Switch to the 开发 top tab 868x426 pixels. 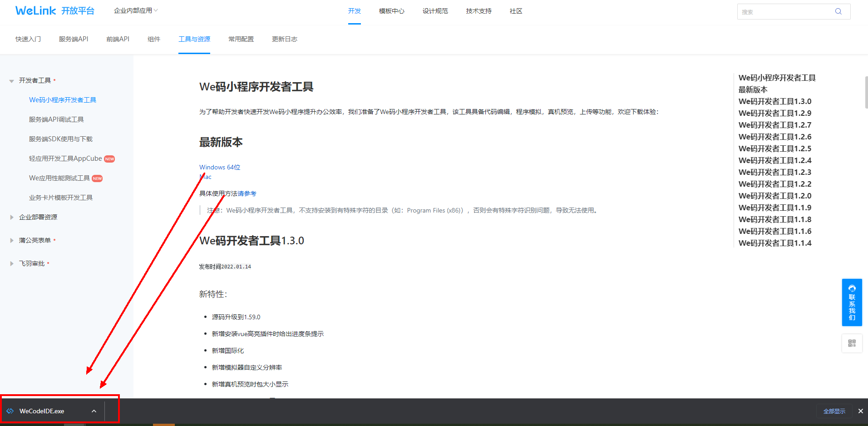coord(355,11)
